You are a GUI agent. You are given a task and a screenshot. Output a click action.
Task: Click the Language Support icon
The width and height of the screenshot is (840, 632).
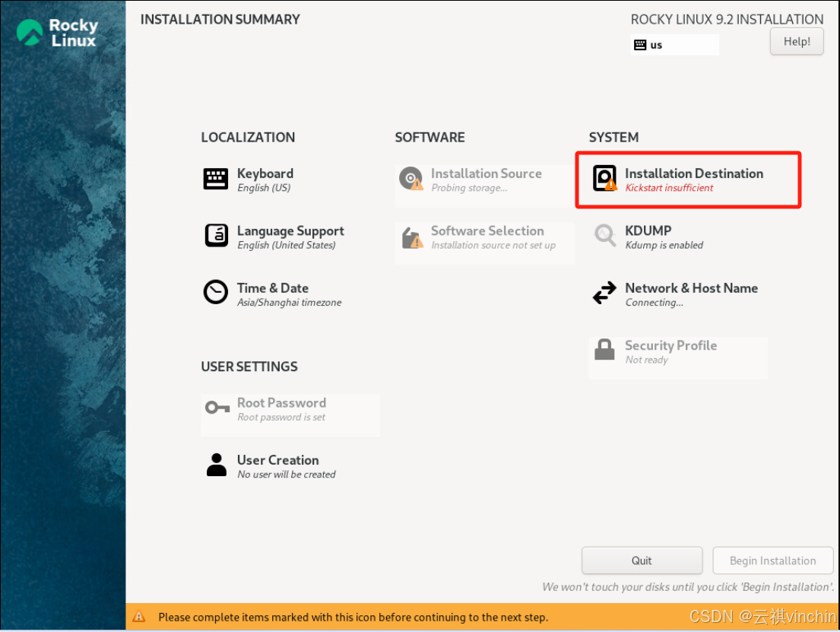click(x=217, y=236)
